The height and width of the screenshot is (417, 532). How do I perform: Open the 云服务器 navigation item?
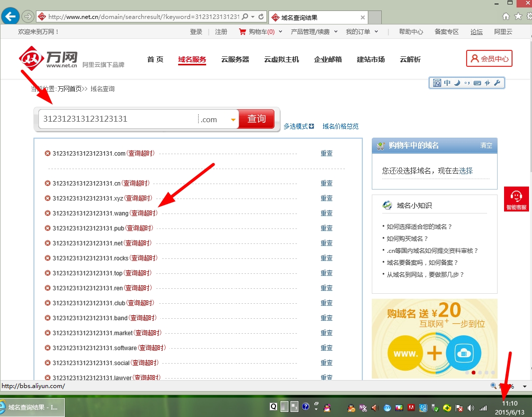(235, 59)
